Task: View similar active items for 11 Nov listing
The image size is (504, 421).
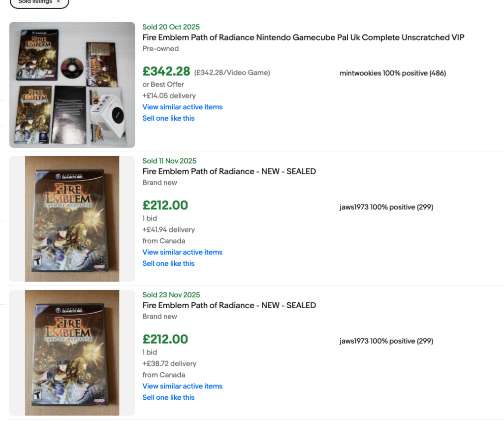Action: (x=182, y=252)
